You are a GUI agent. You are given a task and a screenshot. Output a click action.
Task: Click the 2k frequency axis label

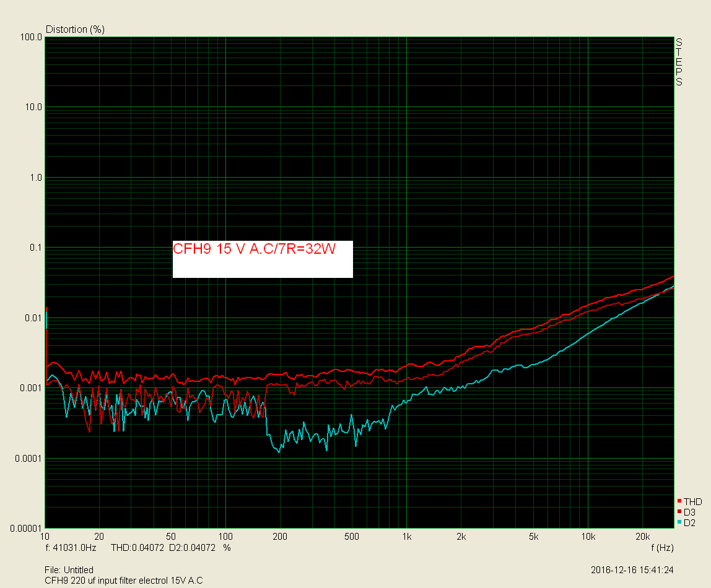coord(461,537)
